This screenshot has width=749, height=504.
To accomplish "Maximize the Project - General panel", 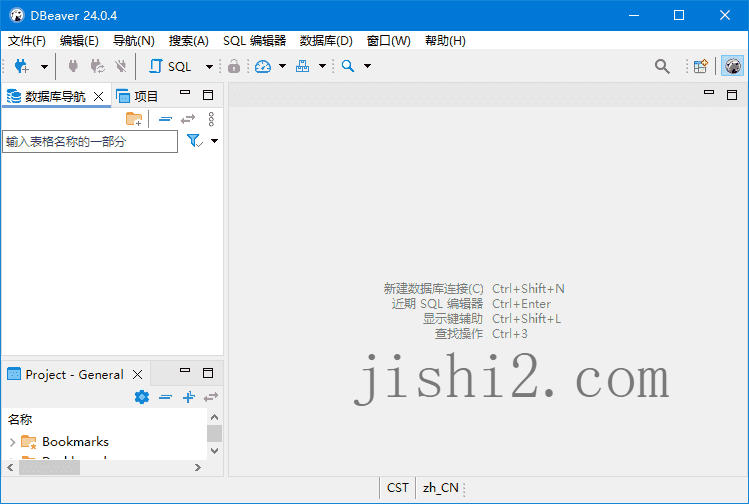I will [208, 373].
